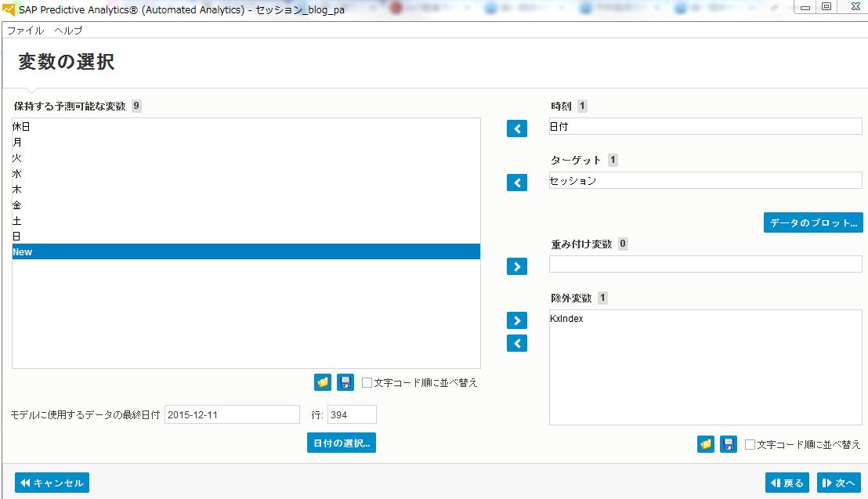
Task: Click save disk icon under predictable variables list
Action: 345,382
